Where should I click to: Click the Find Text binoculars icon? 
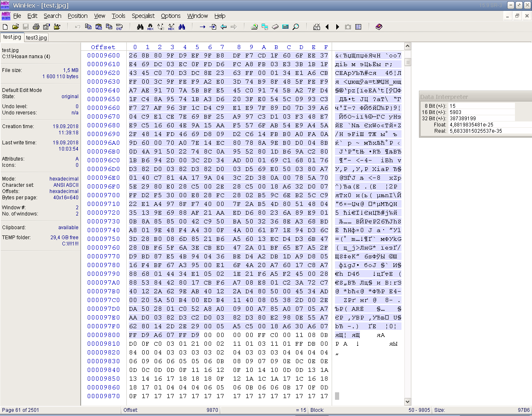tap(140, 27)
